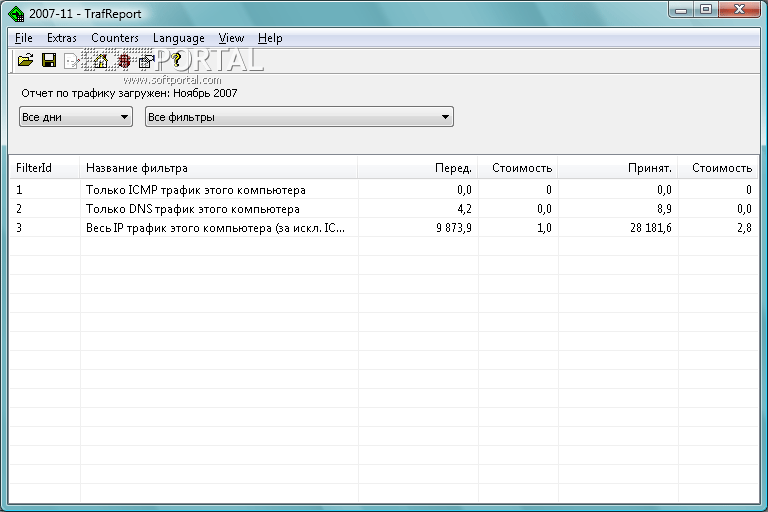Click FilterId cell 1
Screen dimensions: 768x512
point(19,190)
